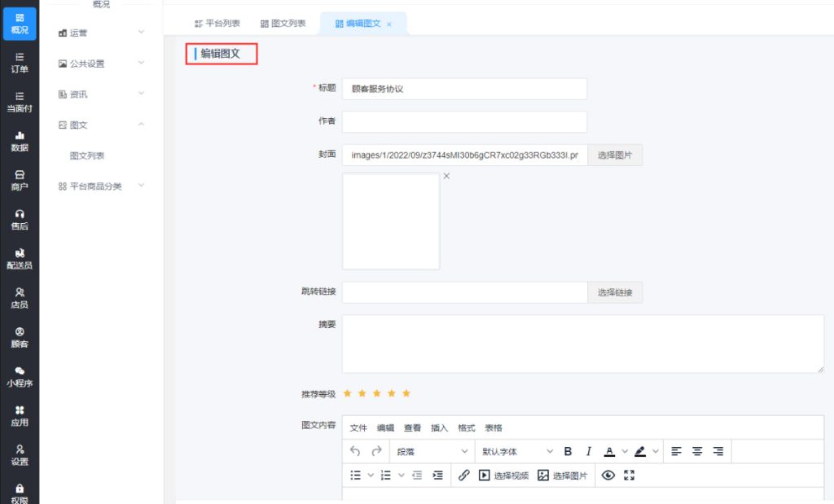Insert a hyperlink using the link icon
The width and height of the screenshot is (834, 504).
pos(463,476)
